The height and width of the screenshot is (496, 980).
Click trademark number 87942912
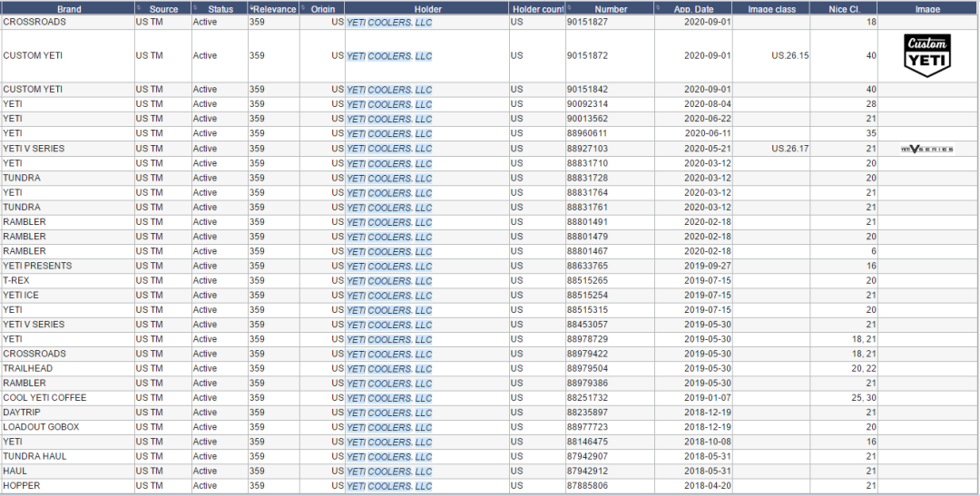click(587, 471)
